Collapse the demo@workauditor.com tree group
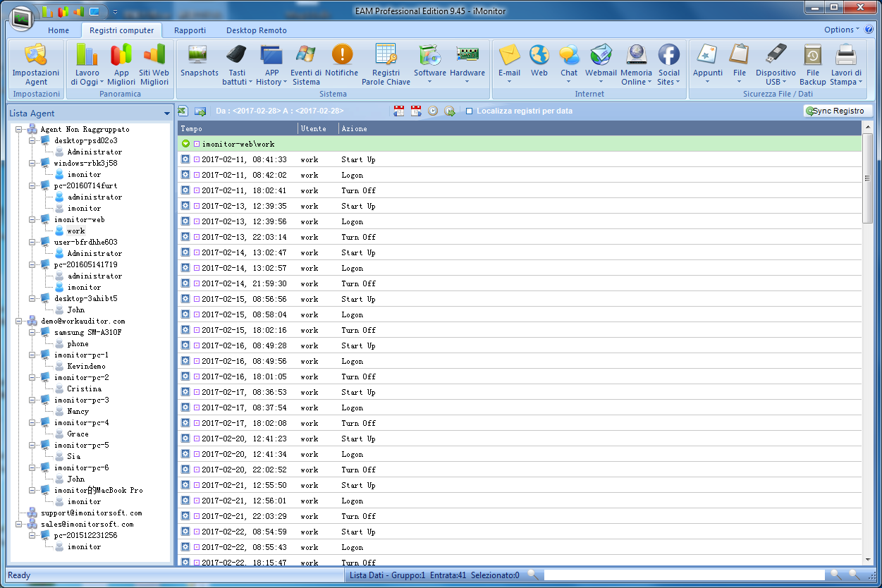882x588 pixels. [20, 321]
